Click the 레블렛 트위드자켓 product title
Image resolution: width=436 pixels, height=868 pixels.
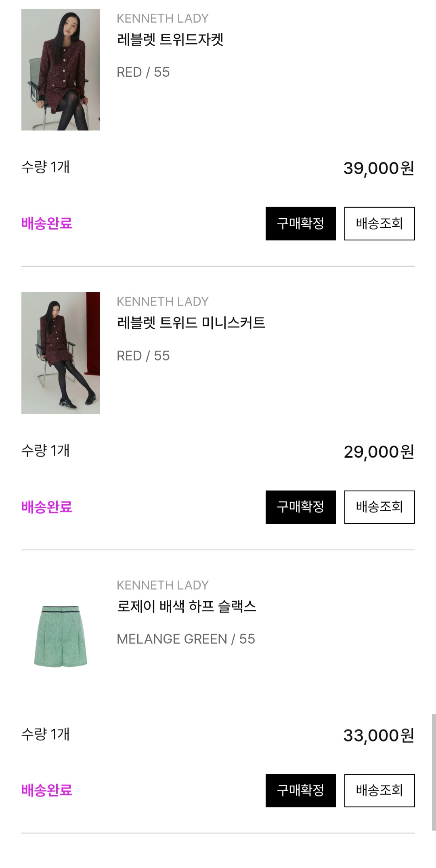click(170, 40)
